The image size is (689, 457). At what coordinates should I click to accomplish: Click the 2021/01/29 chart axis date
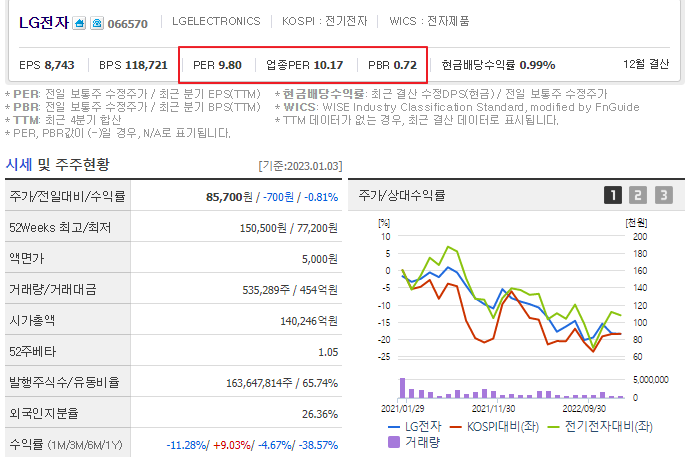pos(403,409)
